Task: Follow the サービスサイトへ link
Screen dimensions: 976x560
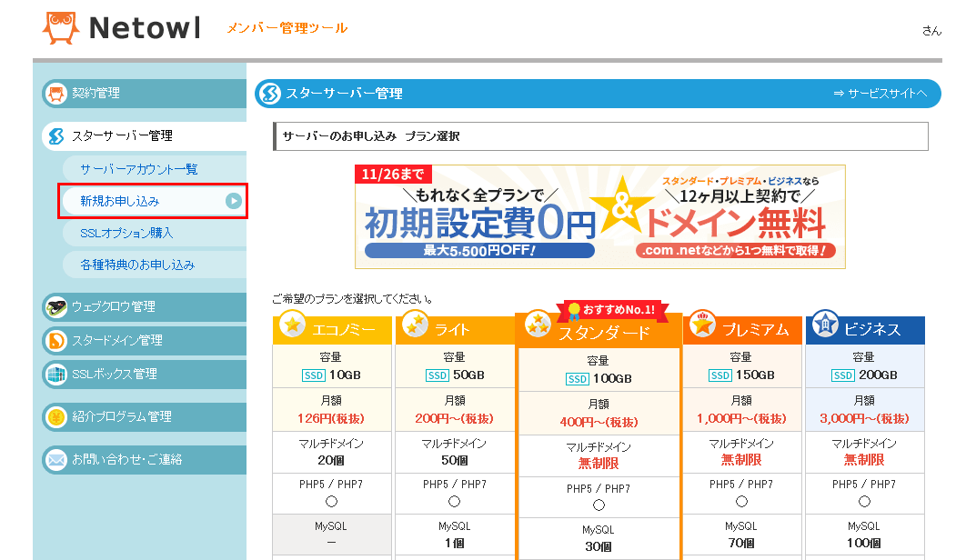Action: coord(880,94)
